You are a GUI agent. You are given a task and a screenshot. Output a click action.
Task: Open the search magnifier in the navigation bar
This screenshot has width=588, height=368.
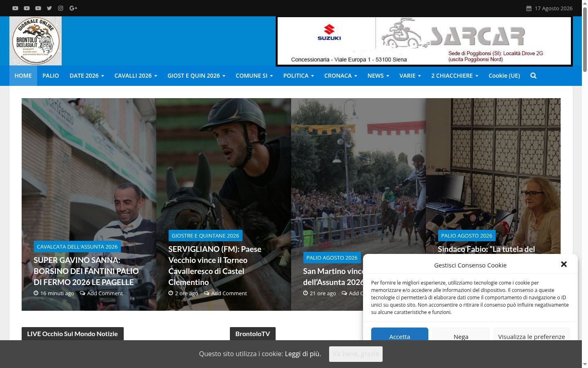pyautogui.click(x=533, y=76)
